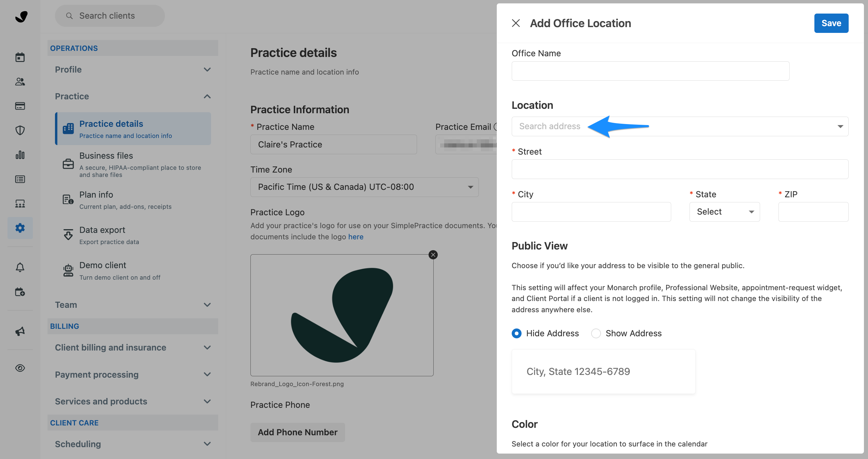Click the City input field
This screenshot has width=868, height=459.
(x=591, y=212)
